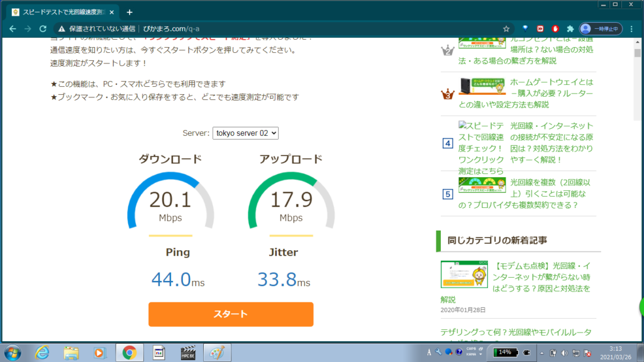Select the スピードテスト browser tab
The width and height of the screenshot is (644, 362).
point(63,13)
